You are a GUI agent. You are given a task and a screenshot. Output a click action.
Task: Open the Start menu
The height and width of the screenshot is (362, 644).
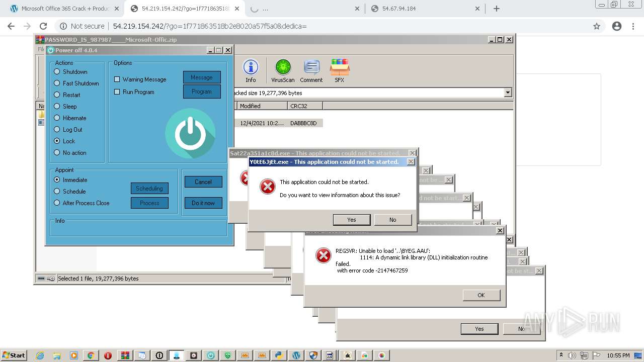point(14,355)
